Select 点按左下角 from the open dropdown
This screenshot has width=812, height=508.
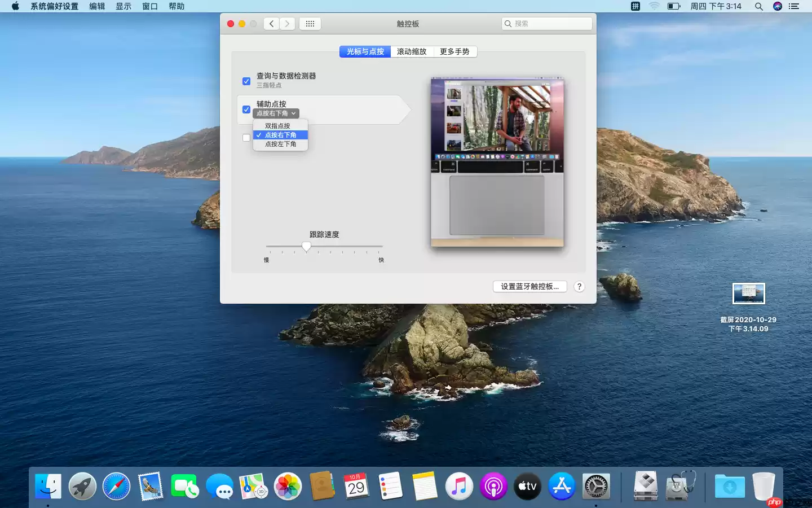[279, 144]
